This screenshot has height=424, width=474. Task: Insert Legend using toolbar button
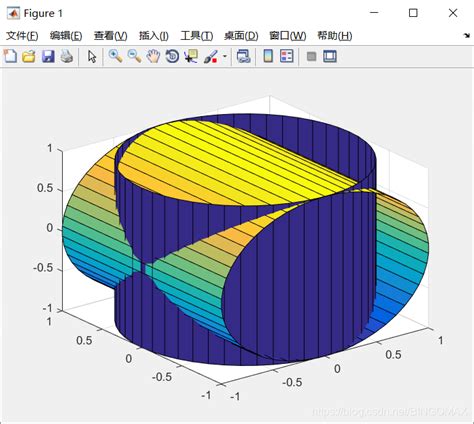[287, 56]
